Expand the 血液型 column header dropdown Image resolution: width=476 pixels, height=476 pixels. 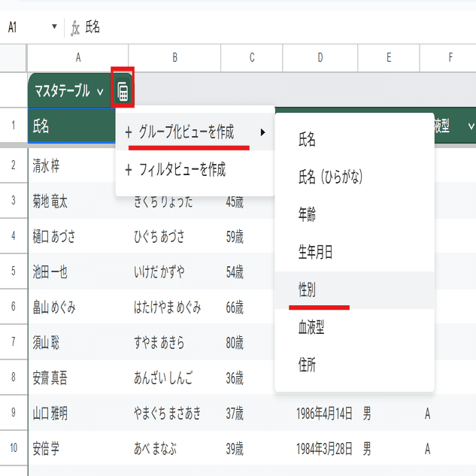point(471,126)
